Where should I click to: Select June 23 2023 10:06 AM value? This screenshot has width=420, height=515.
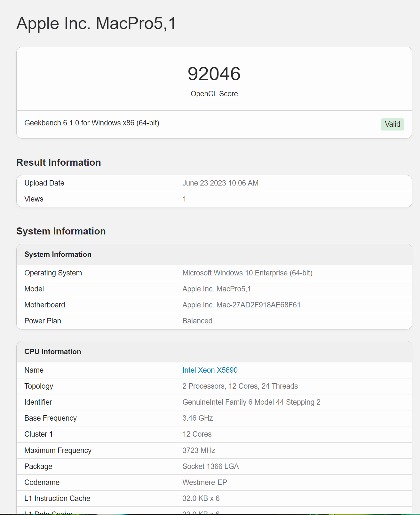pyautogui.click(x=220, y=183)
